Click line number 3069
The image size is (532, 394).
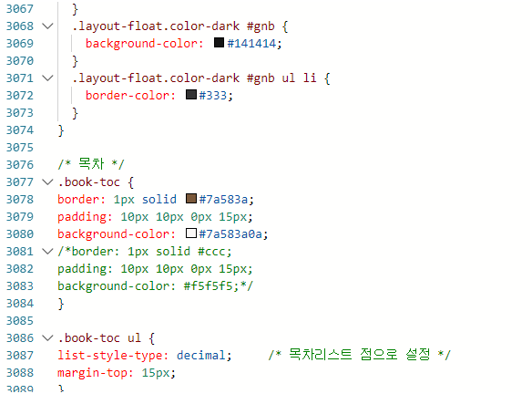tap(20, 44)
